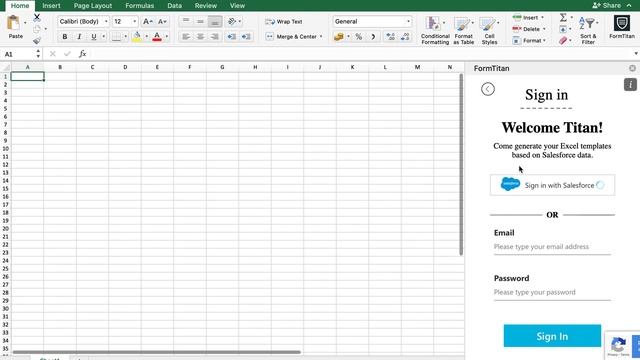The image size is (640, 360).
Task: Toggle Wrap Text
Action: pyautogui.click(x=284, y=22)
